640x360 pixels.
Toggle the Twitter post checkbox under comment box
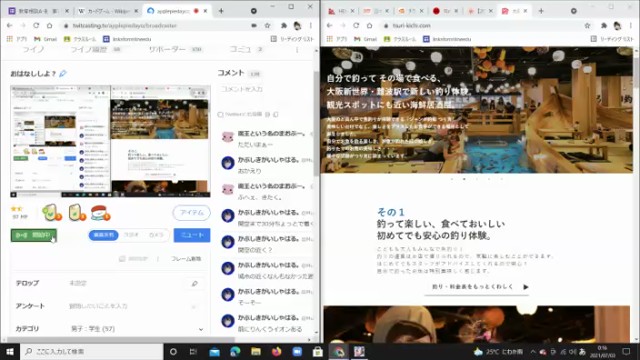click(220, 115)
